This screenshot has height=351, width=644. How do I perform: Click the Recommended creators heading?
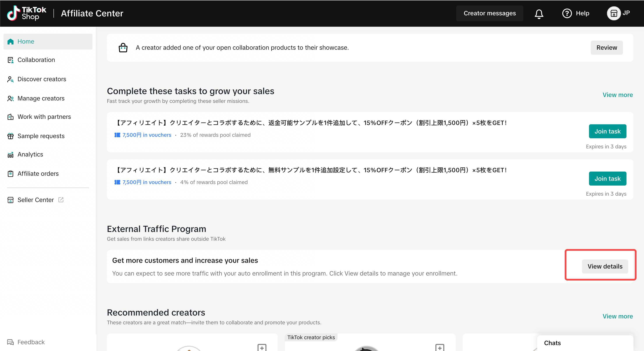(x=156, y=312)
